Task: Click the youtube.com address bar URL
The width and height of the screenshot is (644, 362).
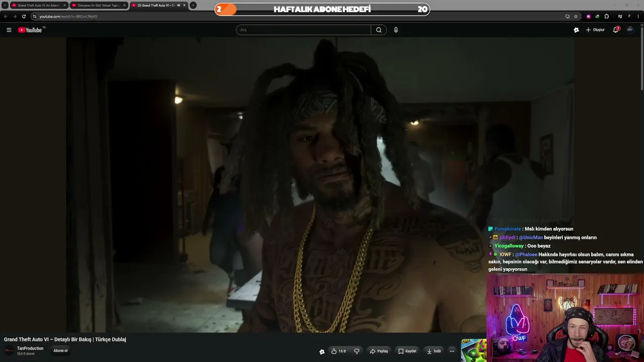Action: (68, 17)
